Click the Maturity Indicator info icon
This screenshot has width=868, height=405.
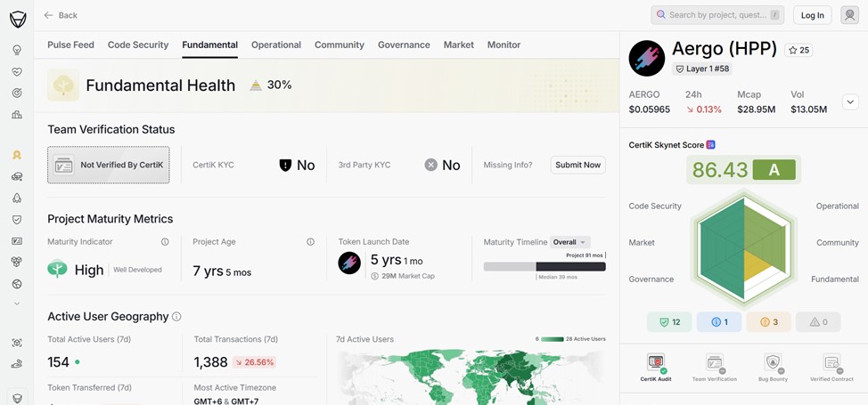165,242
